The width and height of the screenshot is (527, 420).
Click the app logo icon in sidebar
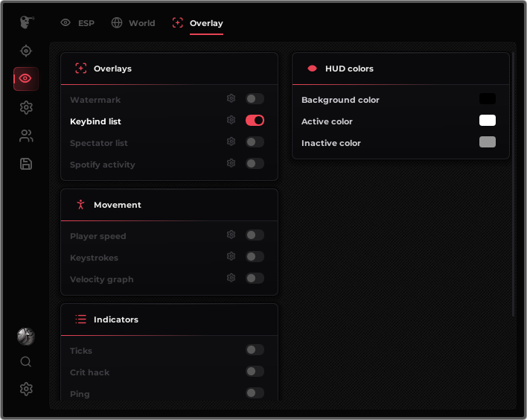(27, 22)
